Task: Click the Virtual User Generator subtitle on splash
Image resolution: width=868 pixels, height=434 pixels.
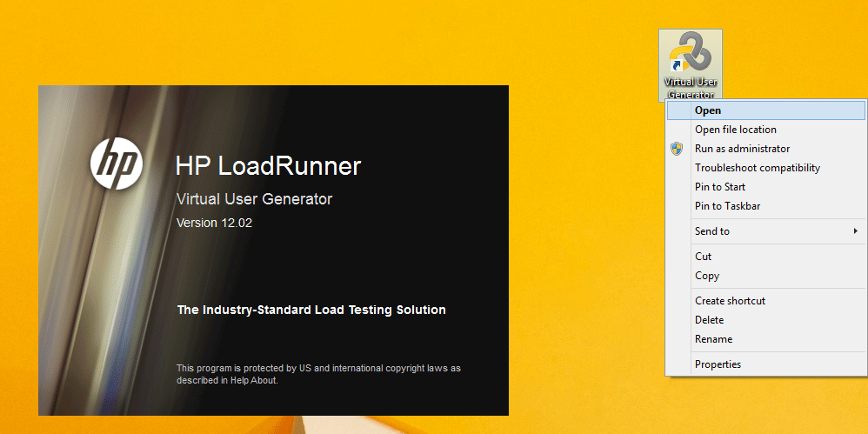Action: pyautogui.click(x=254, y=198)
